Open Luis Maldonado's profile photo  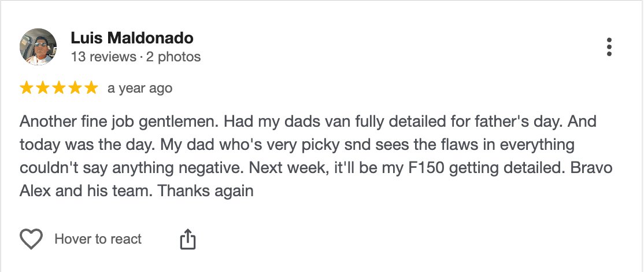38,47
